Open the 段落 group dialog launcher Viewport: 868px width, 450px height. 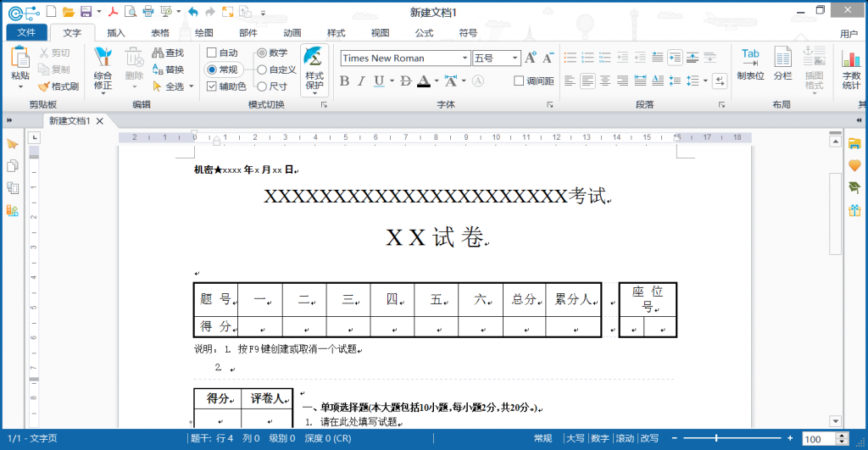click(x=721, y=104)
